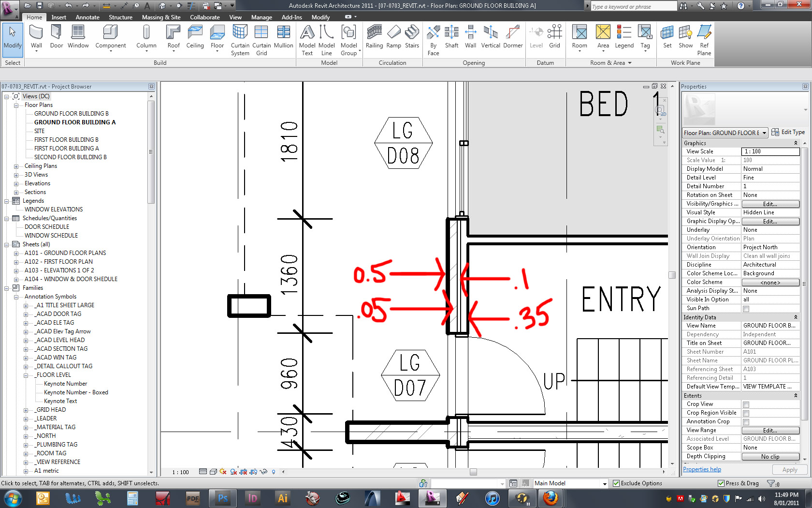This screenshot has width=812, height=508.
Task: Open Firefox from the taskbar
Action: [x=551, y=498]
